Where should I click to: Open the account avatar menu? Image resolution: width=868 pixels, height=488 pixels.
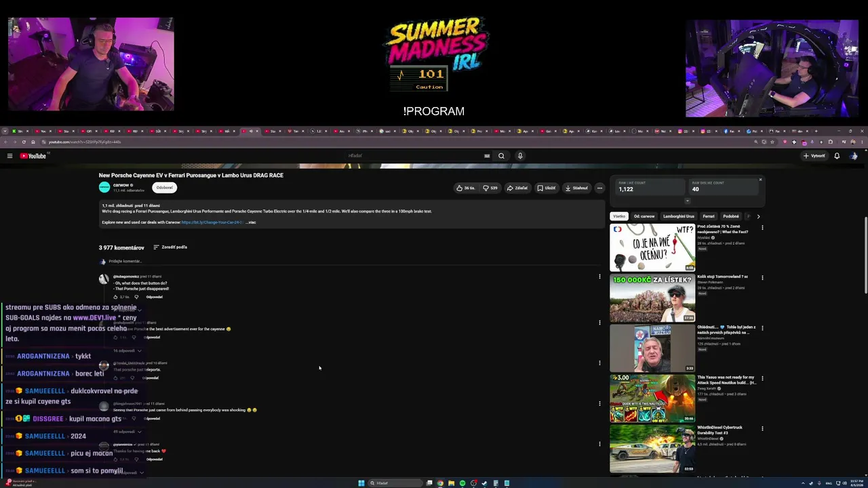(x=854, y=156)
